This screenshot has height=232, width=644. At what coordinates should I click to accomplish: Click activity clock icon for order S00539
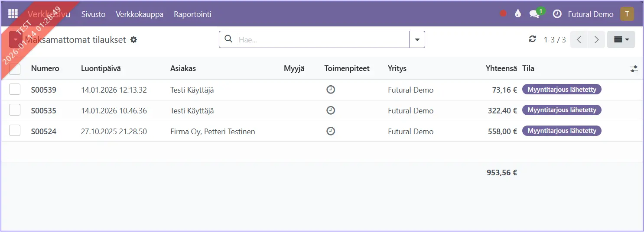[331, 90]
